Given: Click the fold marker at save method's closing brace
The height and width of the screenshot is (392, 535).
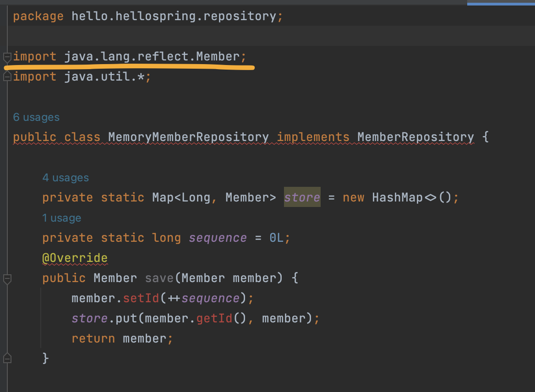Looking at the screenshot, I should [x=7, y=358].
